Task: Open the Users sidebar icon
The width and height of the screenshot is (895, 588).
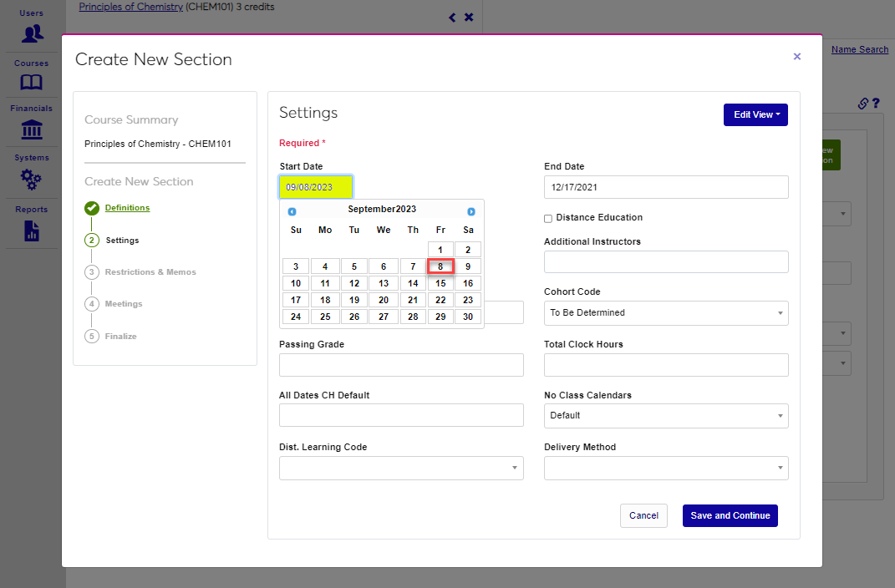Action: (32, 33)
